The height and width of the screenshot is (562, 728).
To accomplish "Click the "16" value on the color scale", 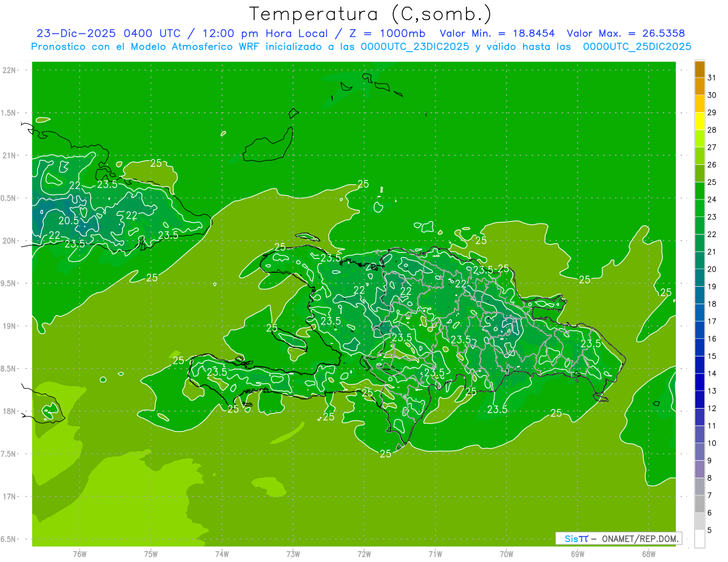I will pyautogui.click(x=712, y=339).
